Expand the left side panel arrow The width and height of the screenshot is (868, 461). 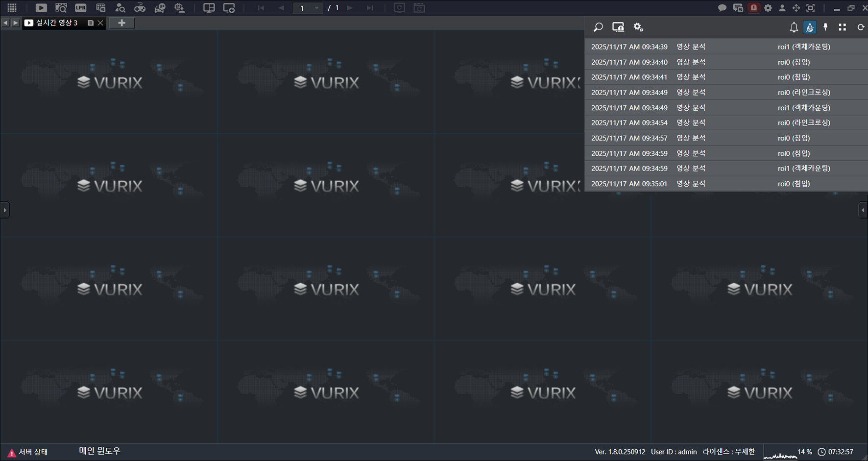[5, 210]
